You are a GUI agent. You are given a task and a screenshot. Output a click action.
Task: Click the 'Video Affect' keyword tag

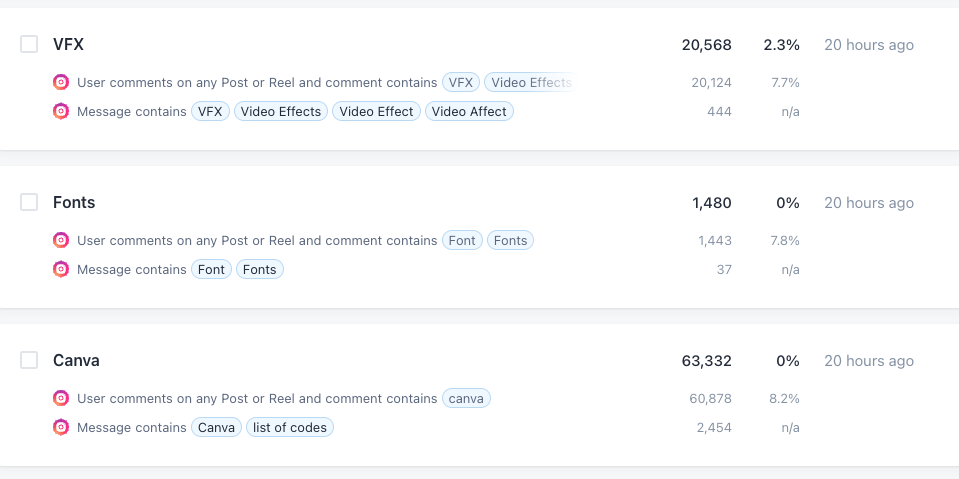pyautogui.click(x=469, y=111)
